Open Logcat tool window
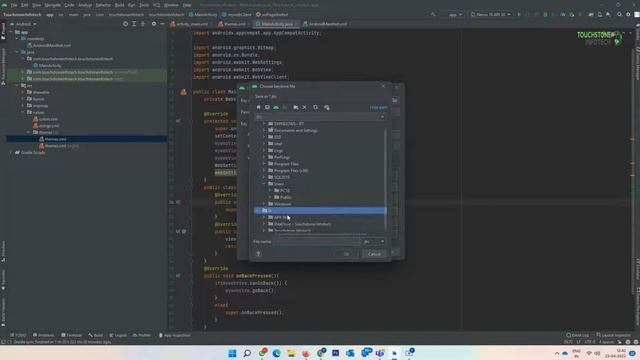 click(118, 335)
